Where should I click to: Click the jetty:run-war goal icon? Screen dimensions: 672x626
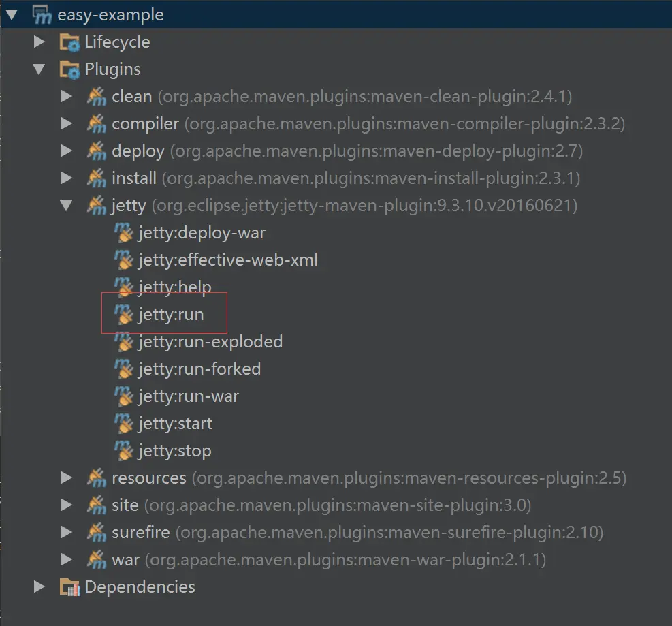click(124, 396)
